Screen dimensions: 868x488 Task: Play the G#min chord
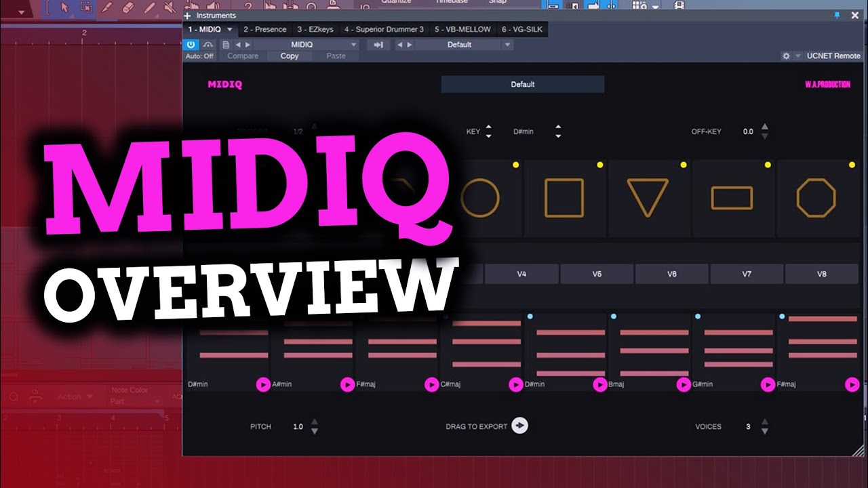click(x=768, y=384)
